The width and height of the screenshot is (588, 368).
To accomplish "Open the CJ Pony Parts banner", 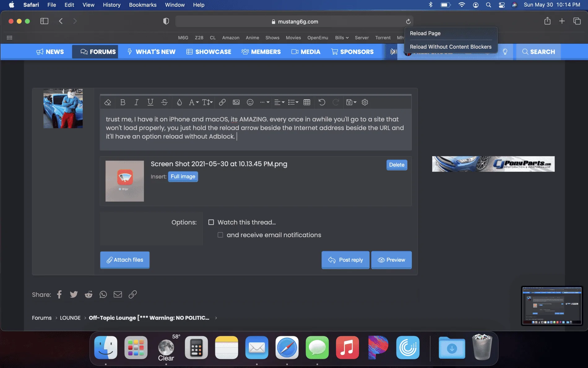I will click(x=493, y=164).
